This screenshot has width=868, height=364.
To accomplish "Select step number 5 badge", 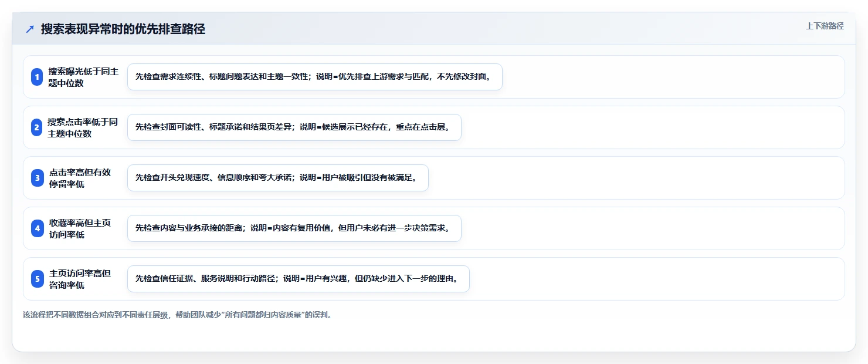I will [37, 279].
